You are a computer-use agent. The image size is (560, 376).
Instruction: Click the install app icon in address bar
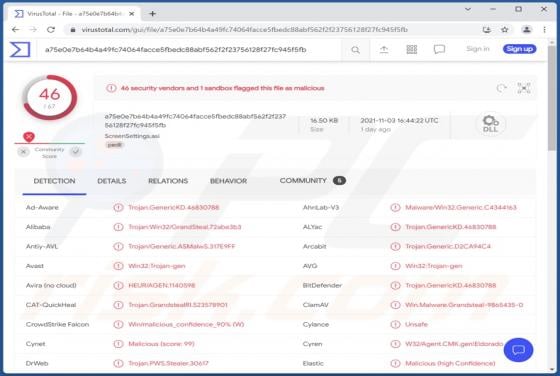486,30
